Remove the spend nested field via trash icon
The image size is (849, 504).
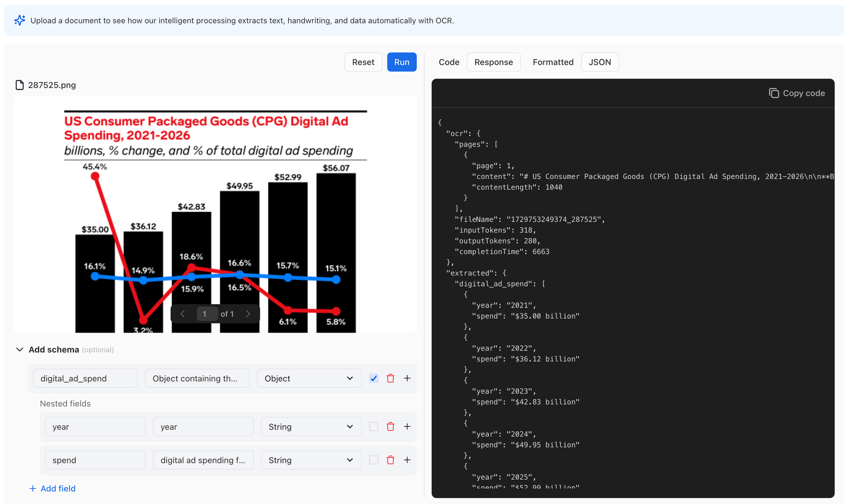[390, 460]
